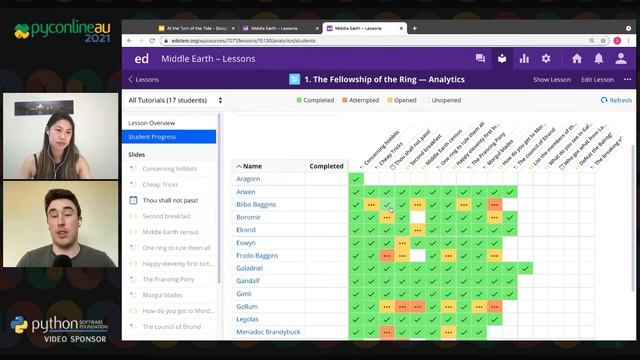Image resolution: width=640 pixels, height=360 pixels.
Task: Click Aragorn's completed Concerning hobbits cell
Action: (x=356, y=179)
